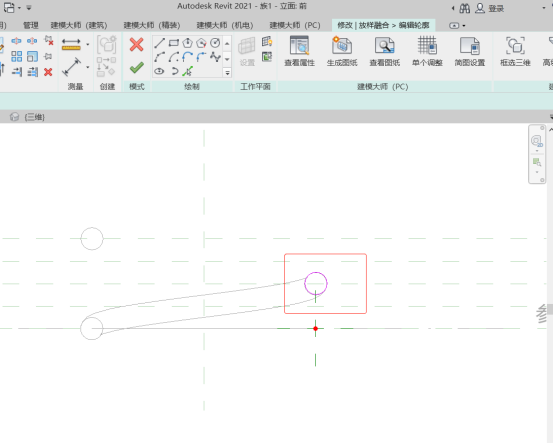Select the Fillet Arc tool
The image size is (554, 443).
[x=201, y=57]
